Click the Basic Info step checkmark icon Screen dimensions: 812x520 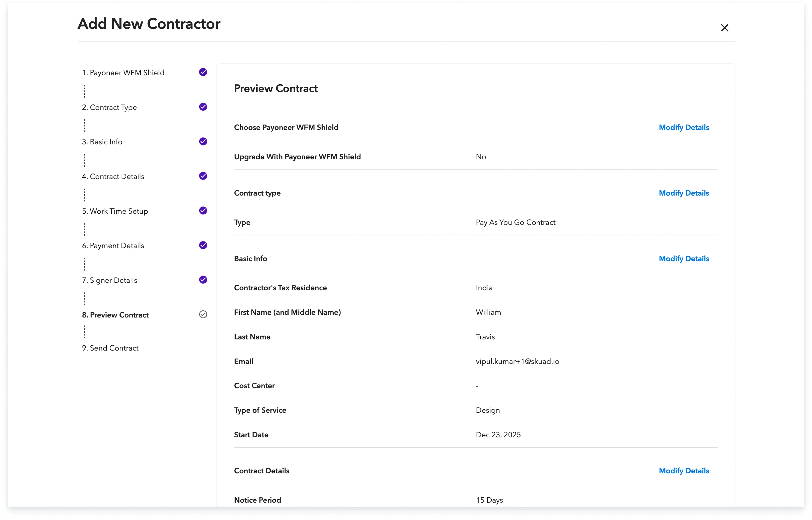203,142
